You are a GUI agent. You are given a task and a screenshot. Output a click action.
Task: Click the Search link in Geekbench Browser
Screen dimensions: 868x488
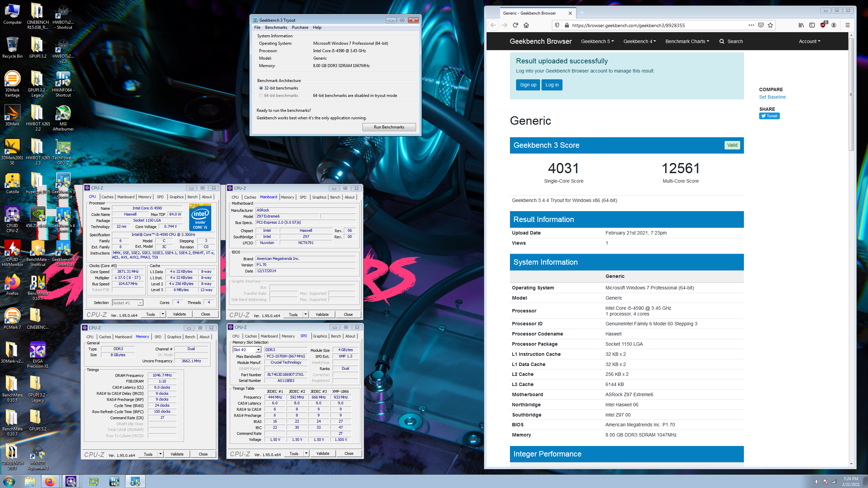click(731, 41)
